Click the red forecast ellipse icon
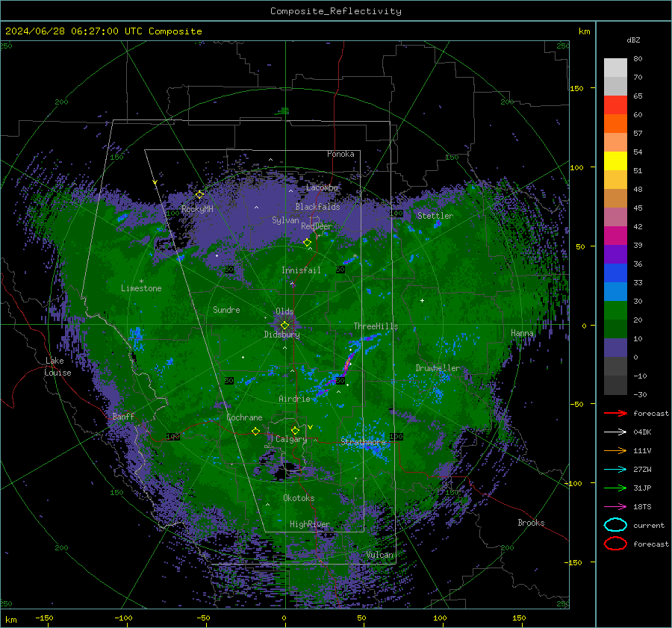672x628 pixels. point(615,544)
